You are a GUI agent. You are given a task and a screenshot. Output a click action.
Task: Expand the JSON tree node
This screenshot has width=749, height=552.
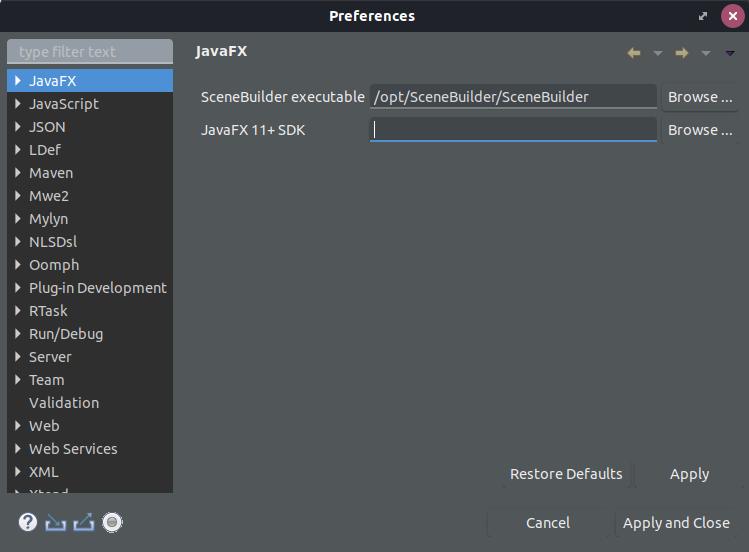[x=18, y=127]
